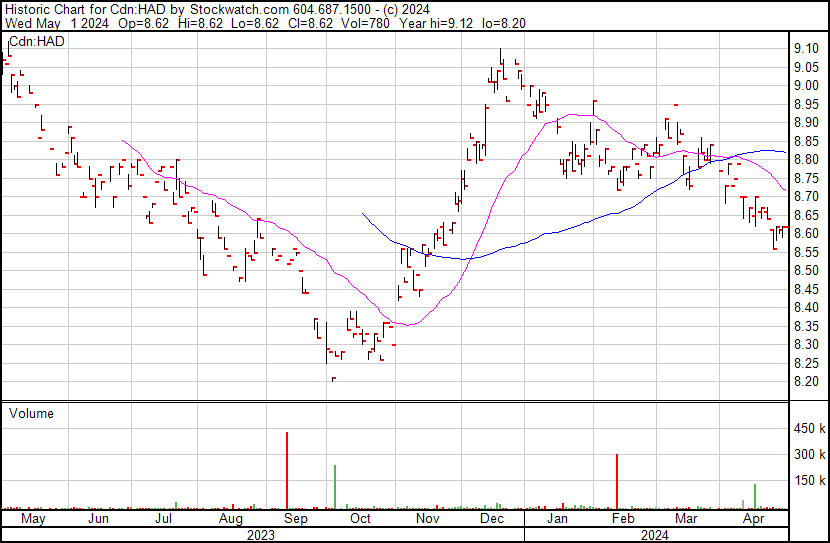This screenshot has height=543, width=830.
Task: Select the 8.50 price axis label
Action: [806, 271]
